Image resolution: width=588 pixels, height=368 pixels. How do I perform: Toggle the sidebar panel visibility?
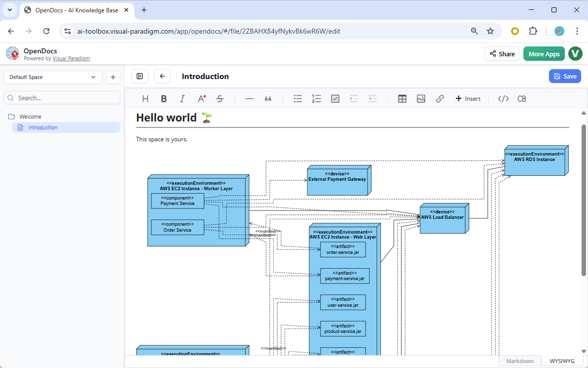[x=140, y=76]
